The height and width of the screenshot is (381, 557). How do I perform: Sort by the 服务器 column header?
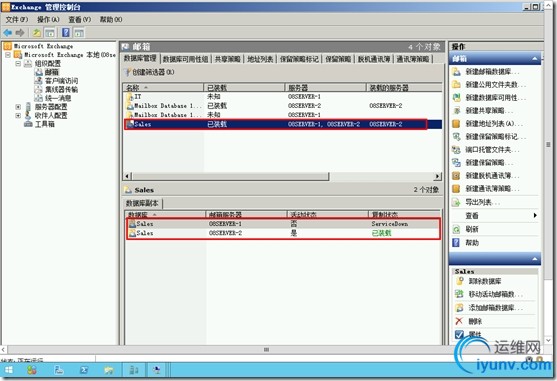325,87
